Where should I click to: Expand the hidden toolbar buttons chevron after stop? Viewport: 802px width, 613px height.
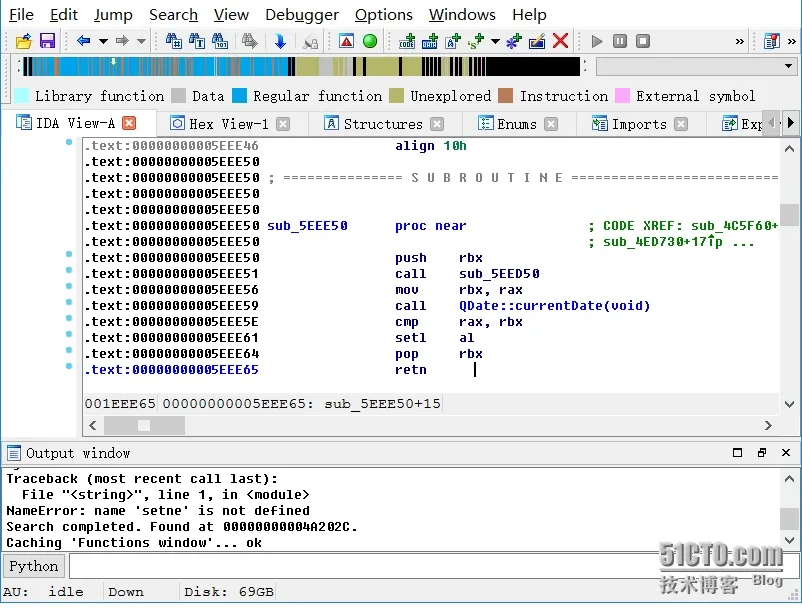[x=740, y=41]
